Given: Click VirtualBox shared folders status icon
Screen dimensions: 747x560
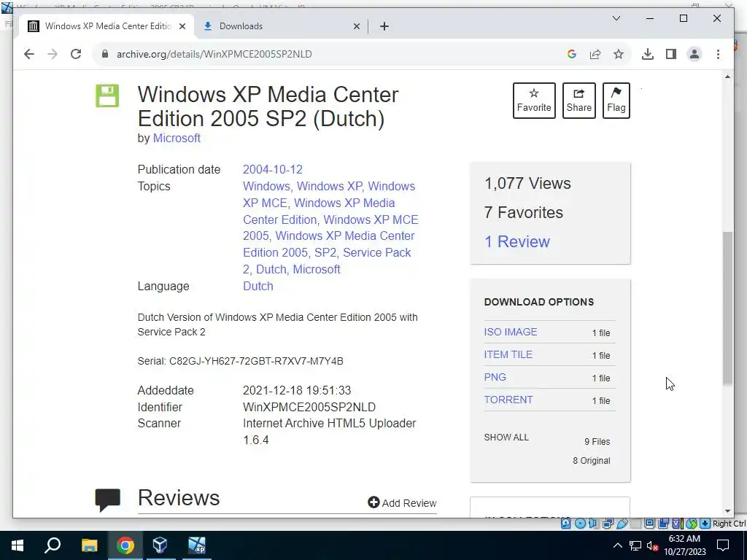Looking at the screenshot, I should 635,524.
